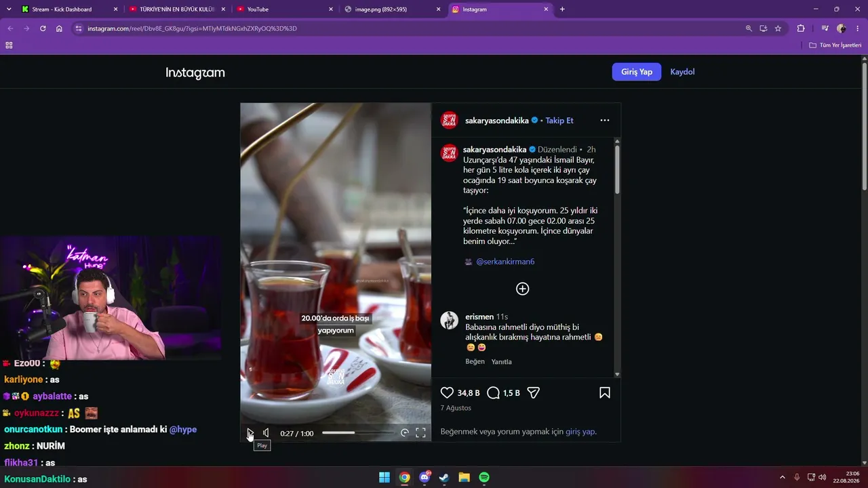The image size is (868, 488).
Task: Open Discord from the taskbar
Action: coord(425,477)
